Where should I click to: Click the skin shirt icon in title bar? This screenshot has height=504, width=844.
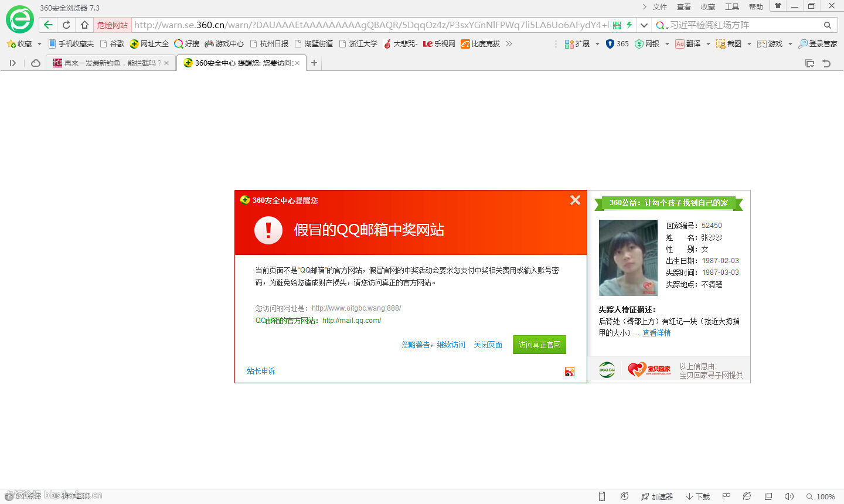tap(778, 6)
